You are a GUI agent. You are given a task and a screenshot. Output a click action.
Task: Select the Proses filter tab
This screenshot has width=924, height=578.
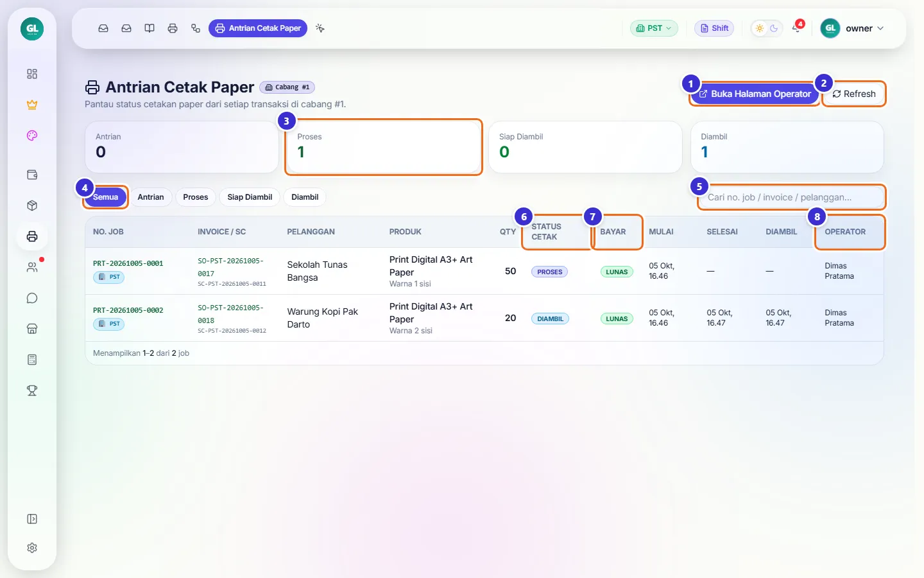[x=196, y=197]
